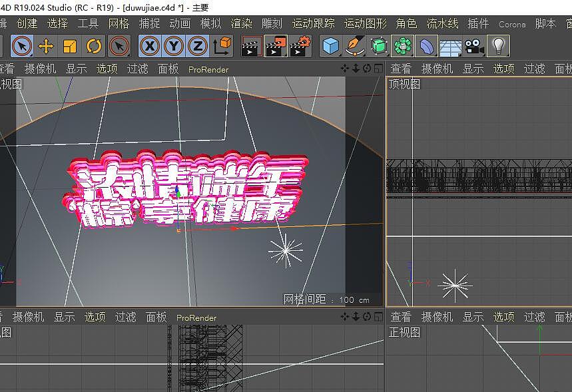572x392 pixels.
Task: Open the Render Settings clapperboard with gear
Action: pos(300,47)
